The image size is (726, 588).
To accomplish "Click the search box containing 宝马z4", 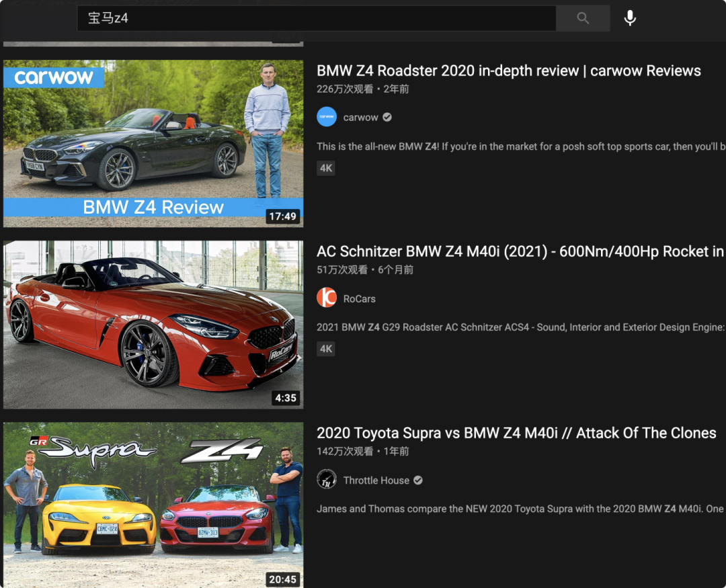I will 316,18.
